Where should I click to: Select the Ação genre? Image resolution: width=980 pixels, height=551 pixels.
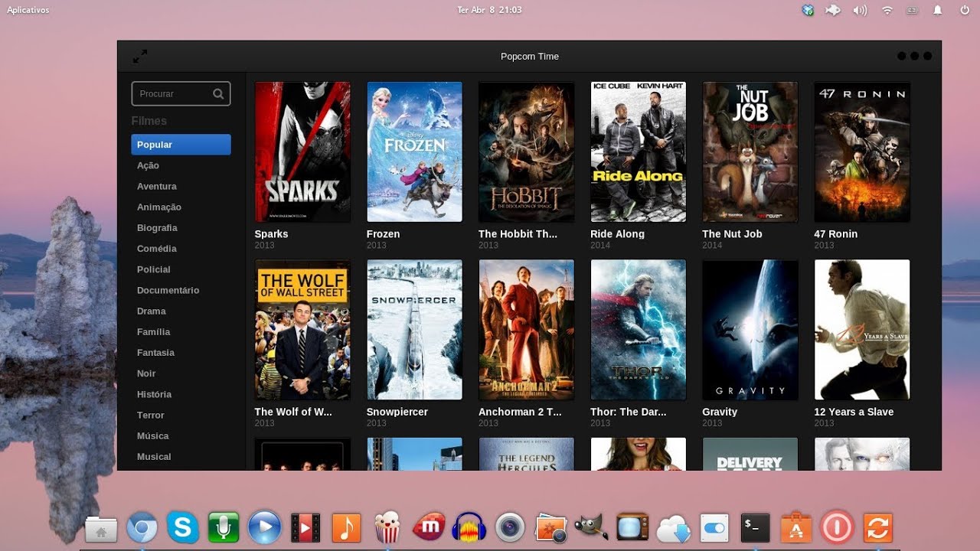[x=148, y=165]
